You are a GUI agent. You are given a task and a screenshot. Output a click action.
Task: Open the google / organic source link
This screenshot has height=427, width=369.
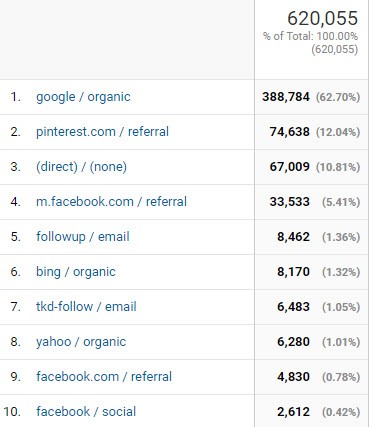pos(83,97)
